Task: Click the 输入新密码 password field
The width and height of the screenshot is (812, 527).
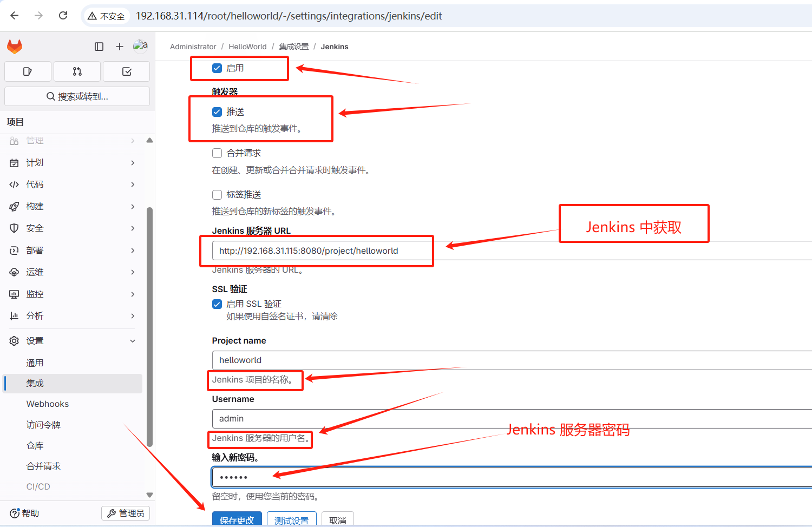Action: tap(512, 477)
